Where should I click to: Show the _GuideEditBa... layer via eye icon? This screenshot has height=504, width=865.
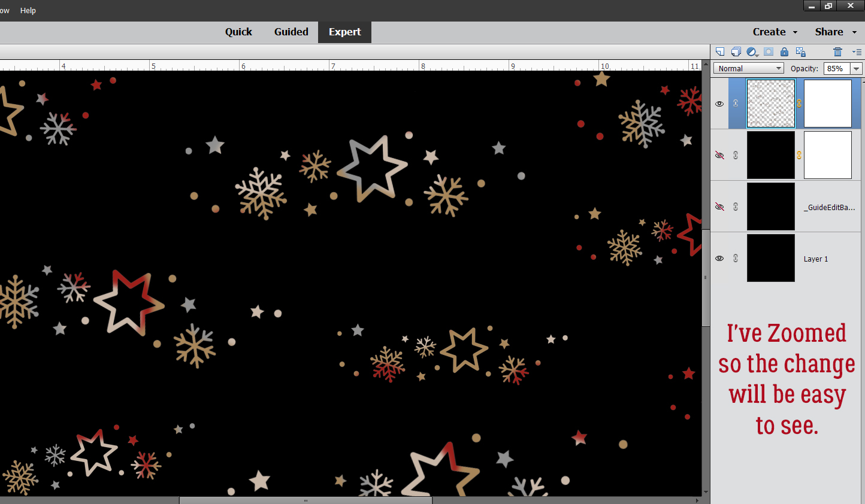pos(719,207)
